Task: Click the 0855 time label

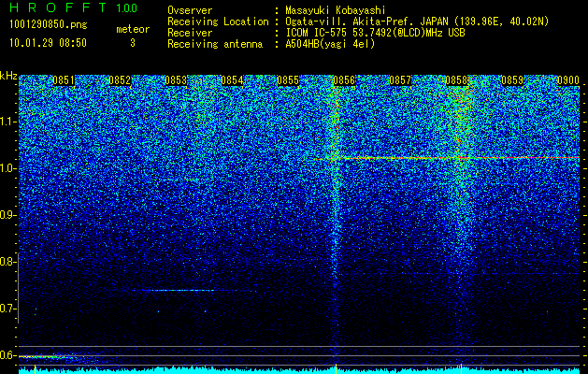Action: (x=288, y=80)
